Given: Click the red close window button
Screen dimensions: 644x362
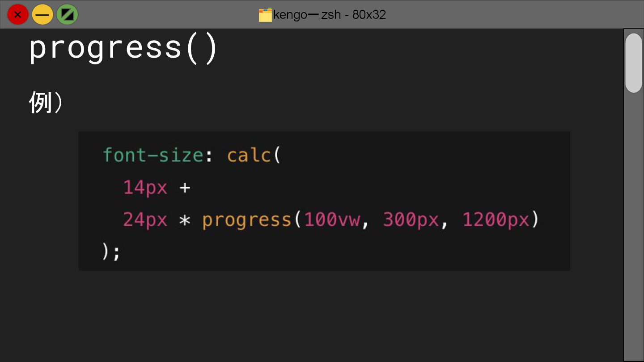Looking at the screenshot, I should 17,14.
